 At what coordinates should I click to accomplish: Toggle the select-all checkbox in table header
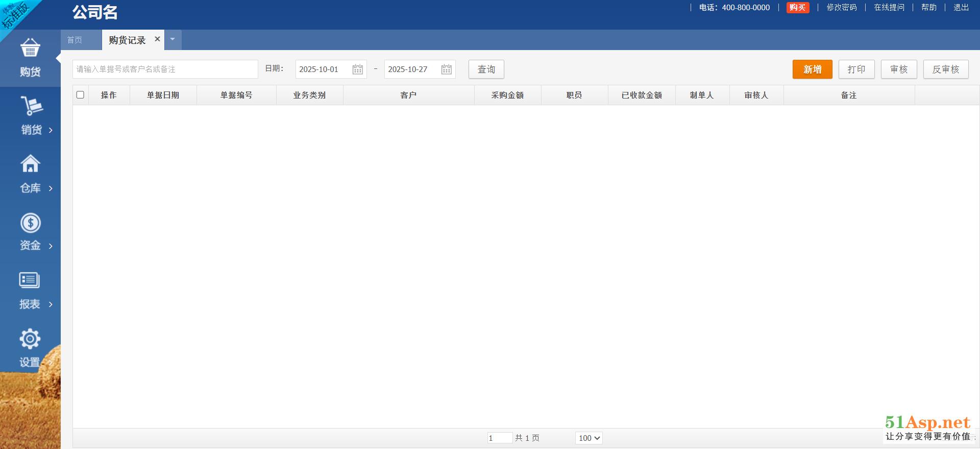pyautogui.click(x=80, y=95)
